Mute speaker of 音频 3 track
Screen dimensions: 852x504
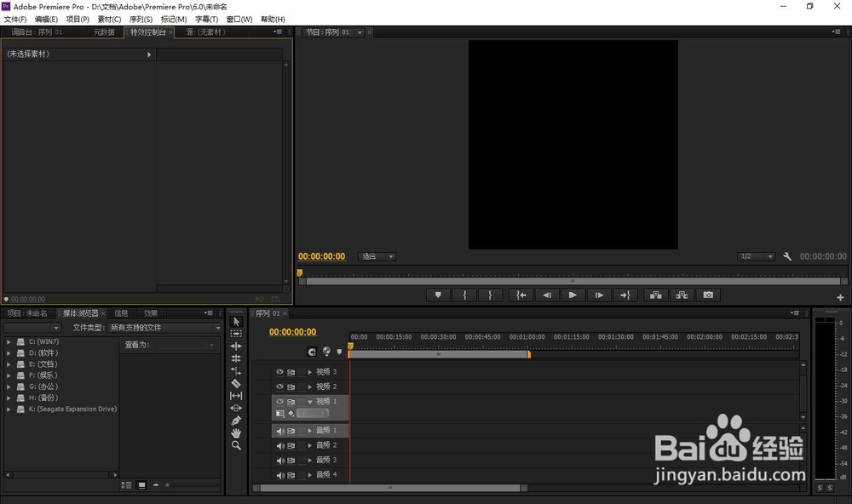coord(279,460)
